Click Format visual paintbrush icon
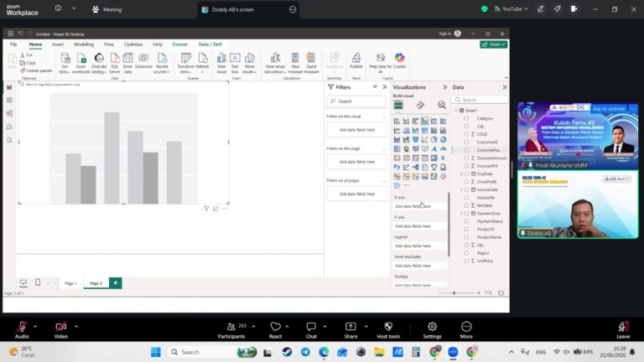The image size is (644, 362). [x=420, y=105]
